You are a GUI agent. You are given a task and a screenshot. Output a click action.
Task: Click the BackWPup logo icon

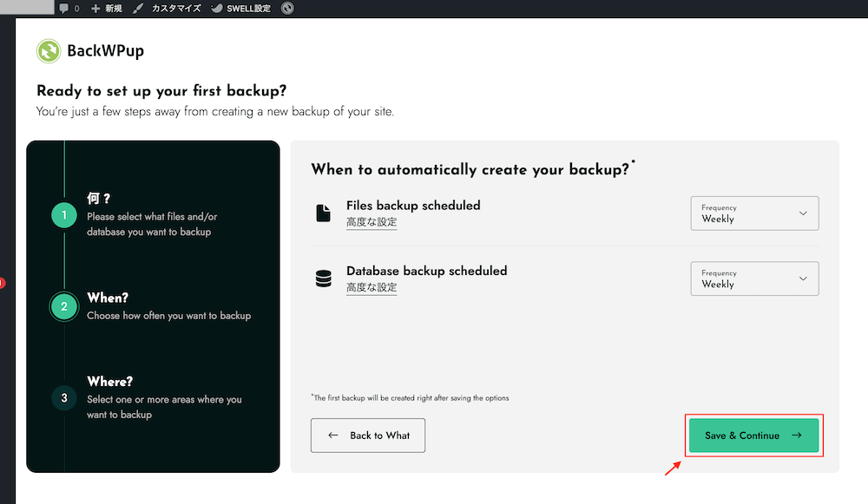point(49,51)
